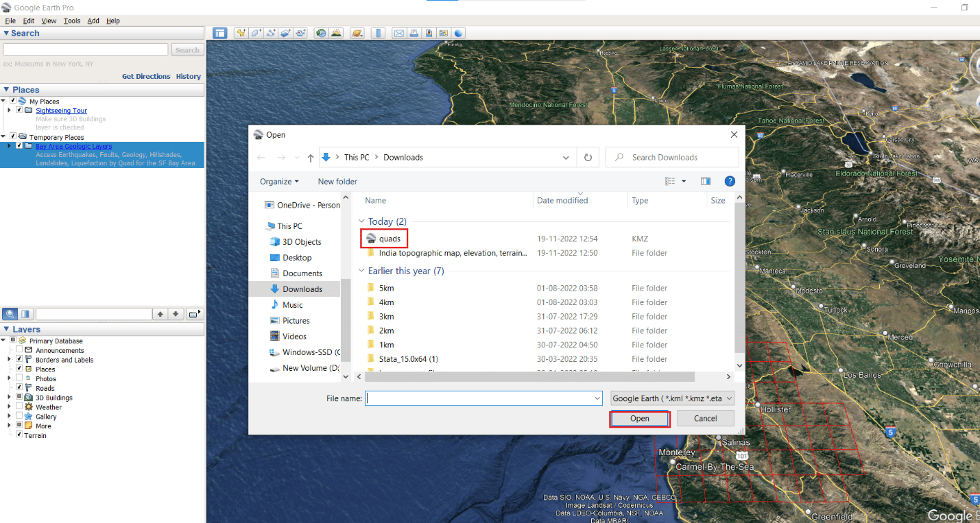Click the preview pane icon in Open dialog
980x523 pixels.
click(x=706, y=181)
